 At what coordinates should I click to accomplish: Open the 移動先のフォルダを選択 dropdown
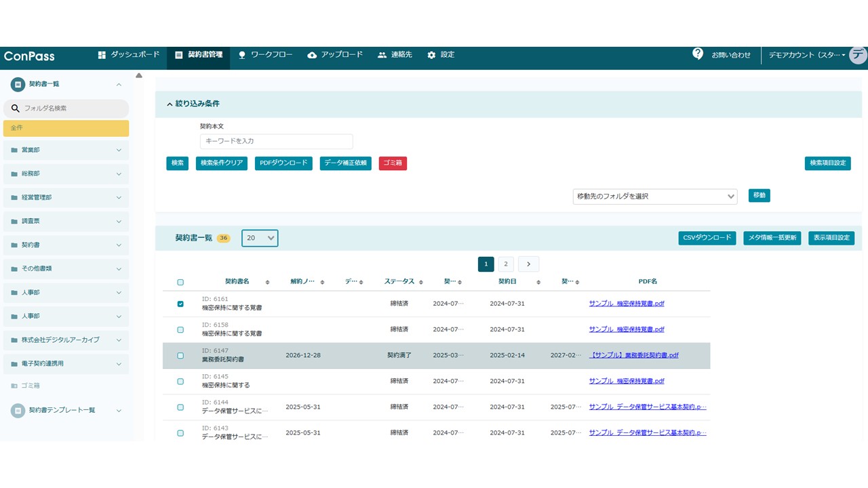coord(654,197)
